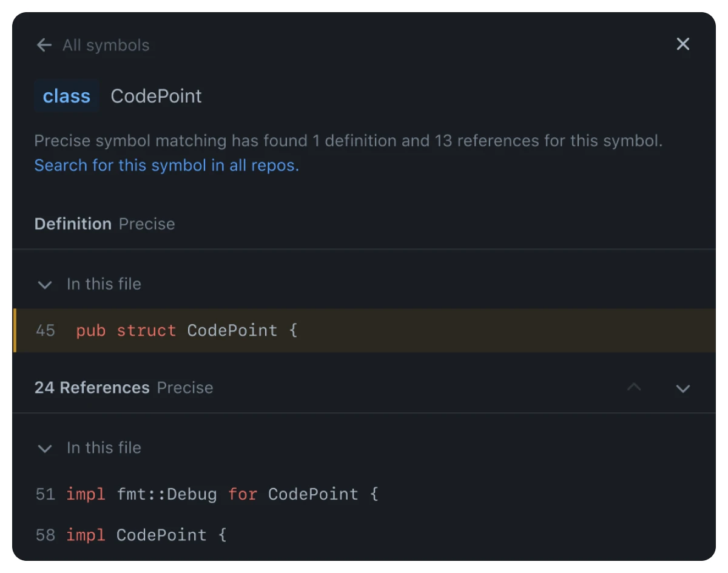Click the back arrow to return to All symbols
Image resolution: width=728 pixels, height=573 pixels.
coord(44,44)
